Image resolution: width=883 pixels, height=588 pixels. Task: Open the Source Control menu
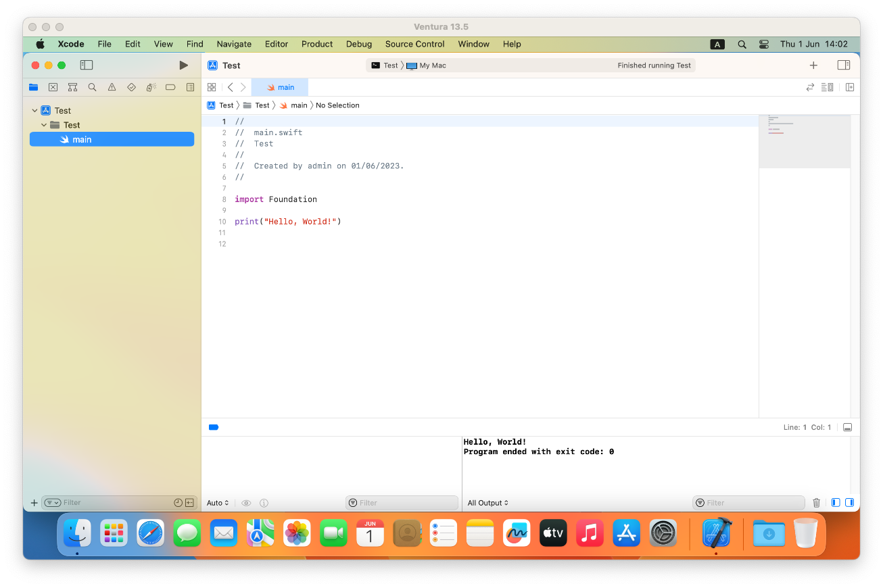pyautogui.click(x=415, y=44)
